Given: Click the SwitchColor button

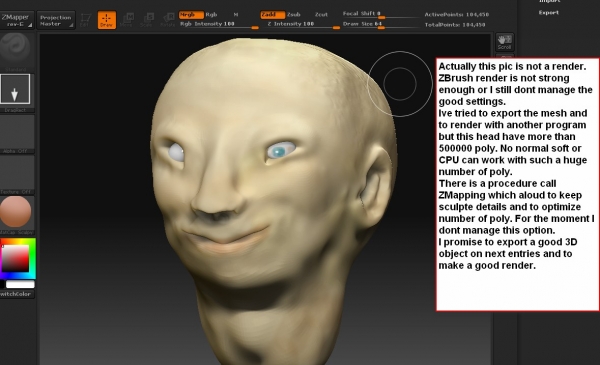Looking at the screenshot, I should coord(16,294).
